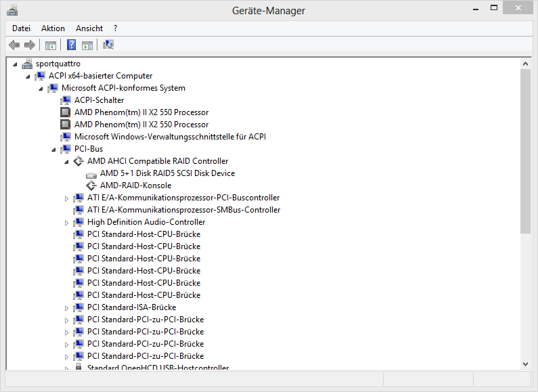The width and height of the screenshot is (538, 392).
Task: Select Standard OpenHCD USB-Hostcontroller entry
Action: (x=158, y=367)
